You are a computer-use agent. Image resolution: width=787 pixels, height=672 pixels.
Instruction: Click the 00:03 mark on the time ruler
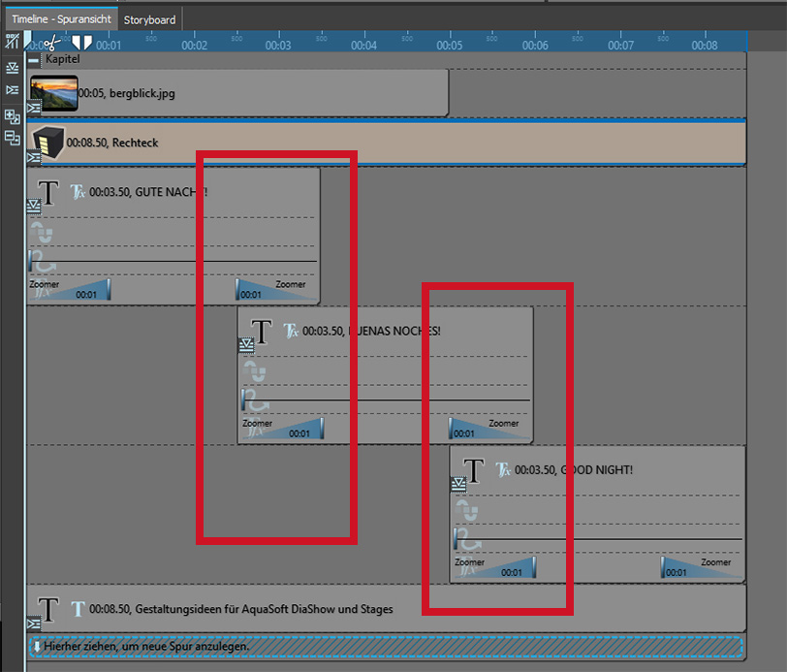pos(278,46)
